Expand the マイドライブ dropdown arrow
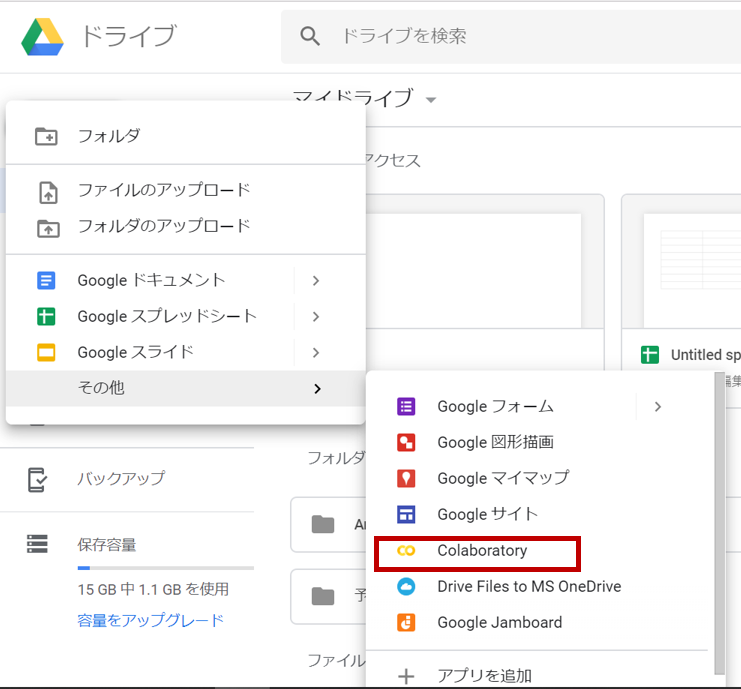The height and width of the screenshot is (689, 741). coord(431,100)
